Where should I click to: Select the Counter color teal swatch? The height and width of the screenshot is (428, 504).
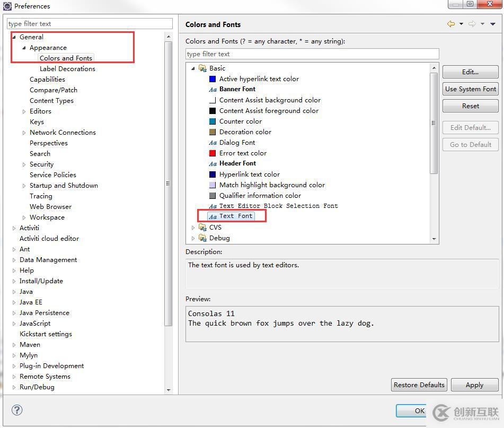(213, 121)
